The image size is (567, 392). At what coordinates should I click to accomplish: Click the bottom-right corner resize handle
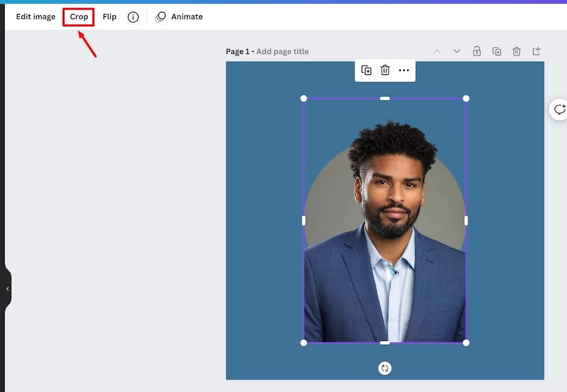466,343
